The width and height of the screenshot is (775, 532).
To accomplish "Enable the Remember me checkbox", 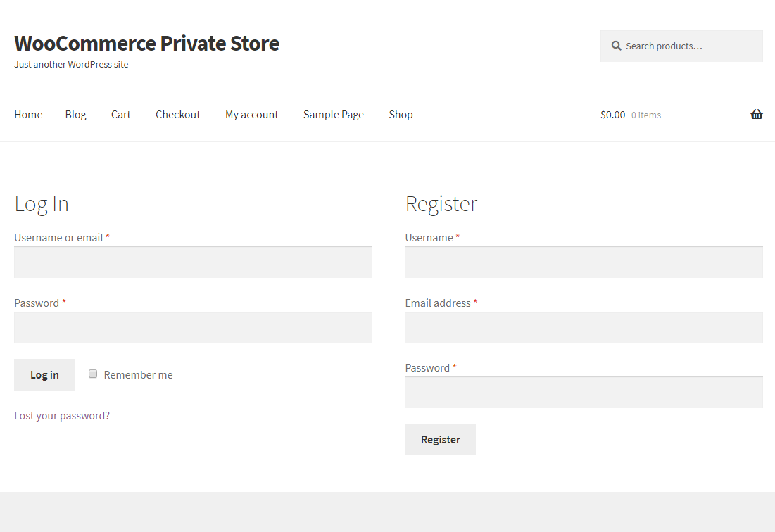I will [x=93, y=374].
